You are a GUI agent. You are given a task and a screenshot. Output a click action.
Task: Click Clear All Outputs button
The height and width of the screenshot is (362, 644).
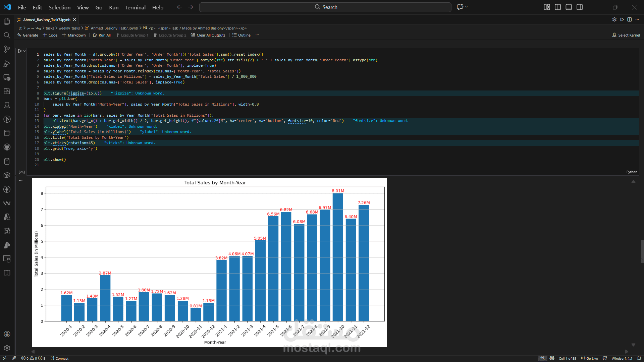point(208,35)
